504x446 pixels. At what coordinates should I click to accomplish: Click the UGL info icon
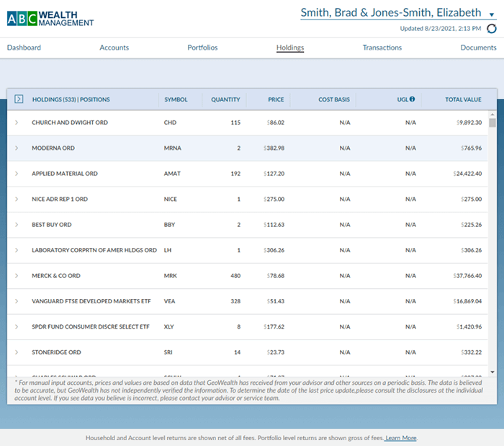pos(412,99)
